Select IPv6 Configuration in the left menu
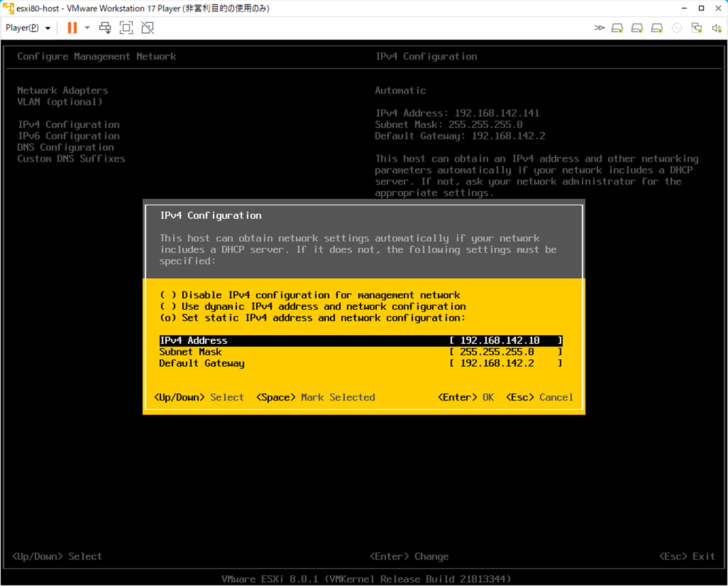 [x=69, y=136]
